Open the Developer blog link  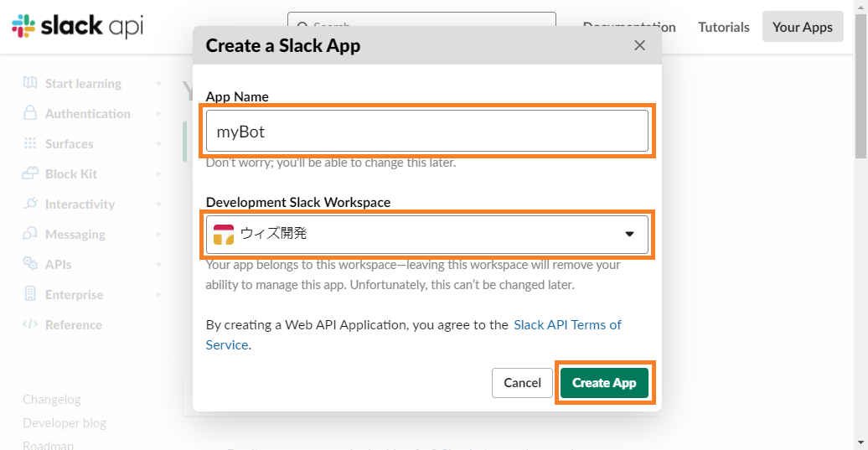pyautogui.click(x=65, y=423)
